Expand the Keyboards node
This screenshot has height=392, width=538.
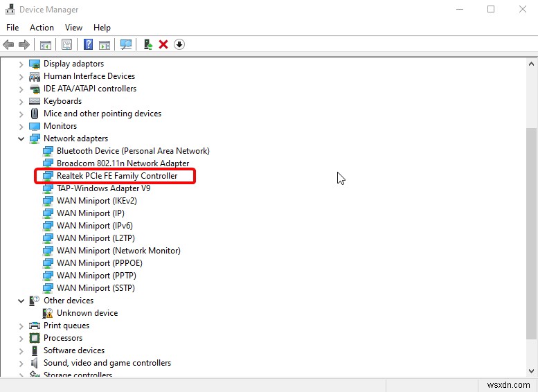click(x=21, y=102)
